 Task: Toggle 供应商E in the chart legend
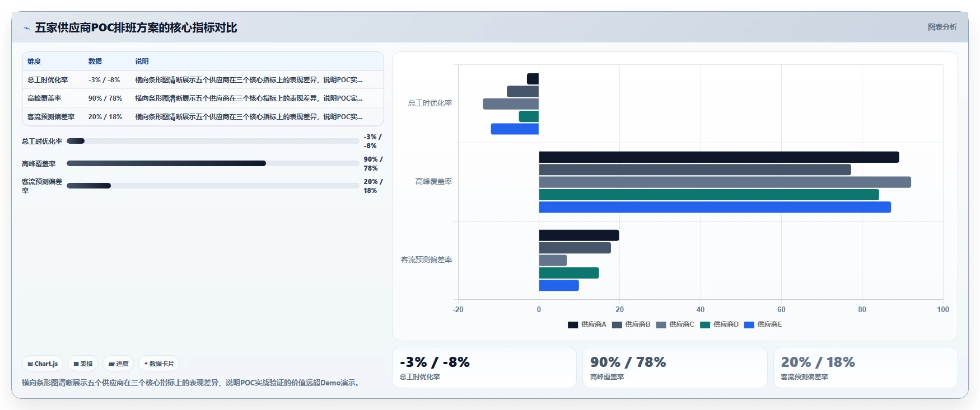763,324
